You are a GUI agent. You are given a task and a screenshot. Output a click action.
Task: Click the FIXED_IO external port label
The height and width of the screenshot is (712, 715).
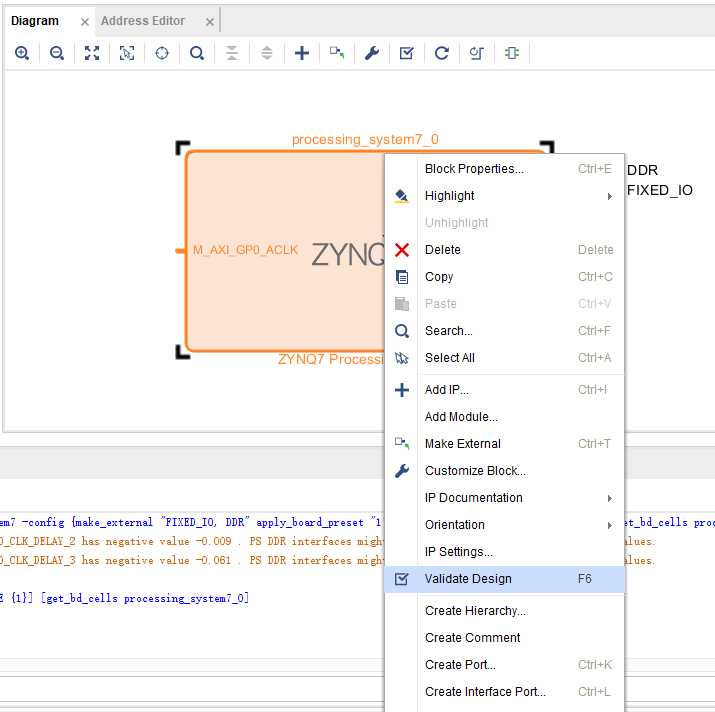click(659, 191)
